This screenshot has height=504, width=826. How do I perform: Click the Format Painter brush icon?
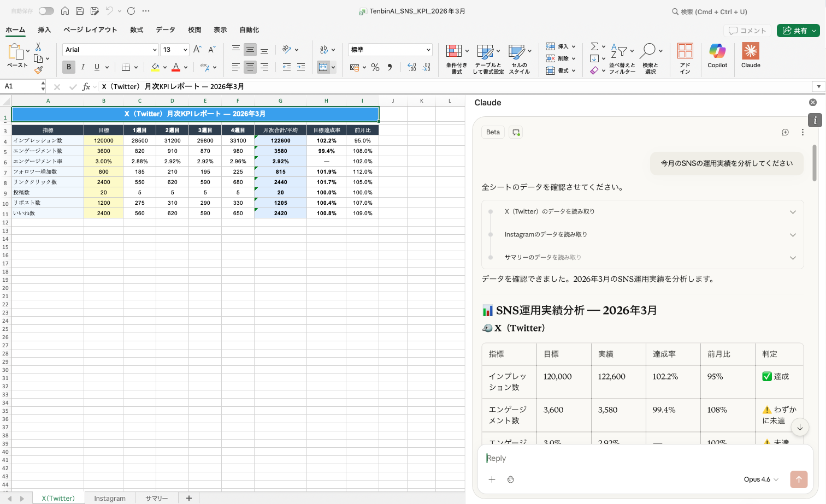point(38,70)
